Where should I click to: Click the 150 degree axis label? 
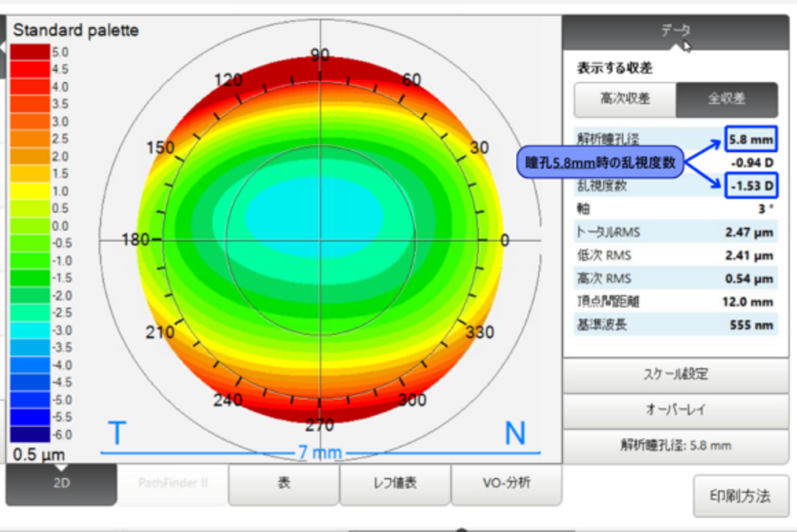(161, 148)
